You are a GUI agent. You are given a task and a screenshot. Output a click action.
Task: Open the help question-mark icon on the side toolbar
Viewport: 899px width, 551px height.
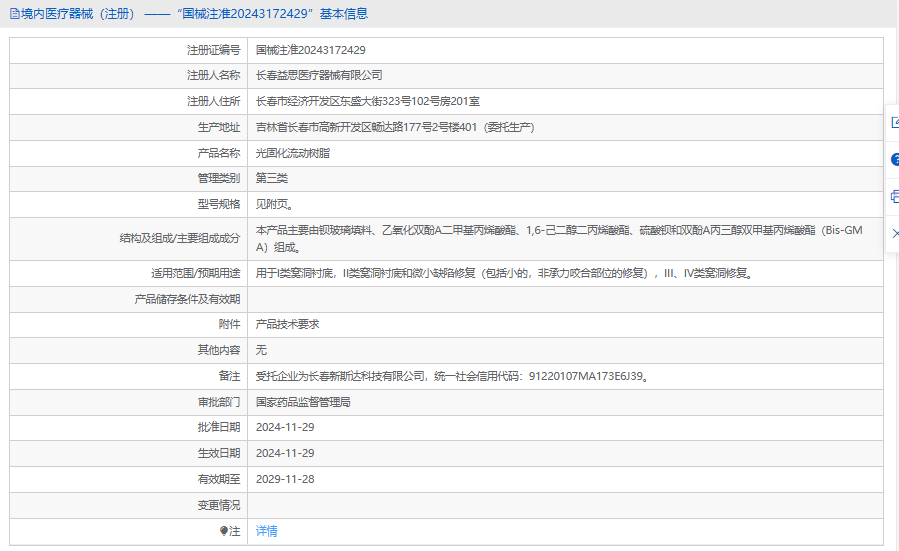895,159
